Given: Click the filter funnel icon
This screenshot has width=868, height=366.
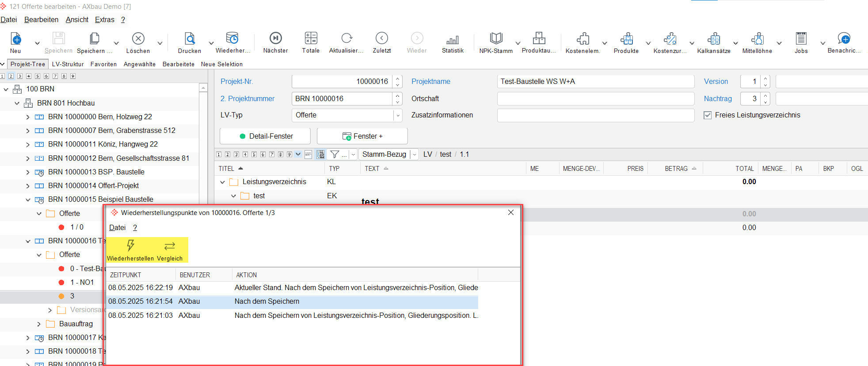Looking at the screenshot, I should tap(335, 154).
